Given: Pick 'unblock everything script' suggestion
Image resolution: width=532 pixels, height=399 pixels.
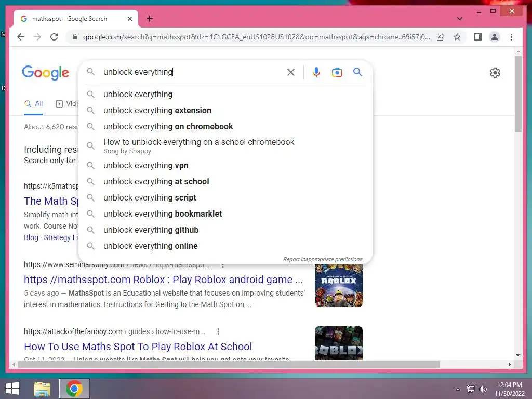Looking at the screenshot, I should (x=225, y=197).
